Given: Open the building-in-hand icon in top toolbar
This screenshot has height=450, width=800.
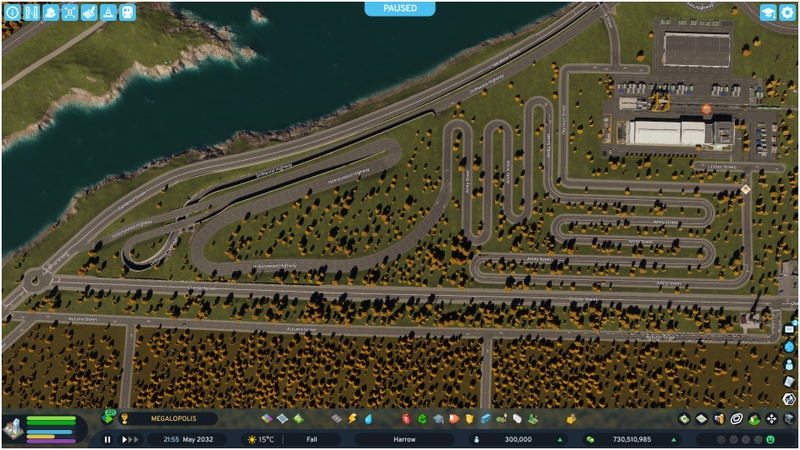Looking at the screenshot, I should pos(51,12).
